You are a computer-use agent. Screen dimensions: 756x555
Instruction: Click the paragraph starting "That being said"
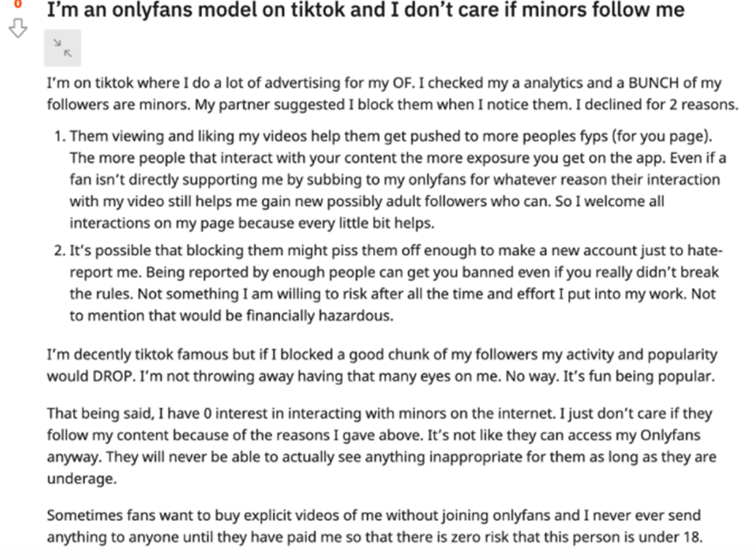381,446
